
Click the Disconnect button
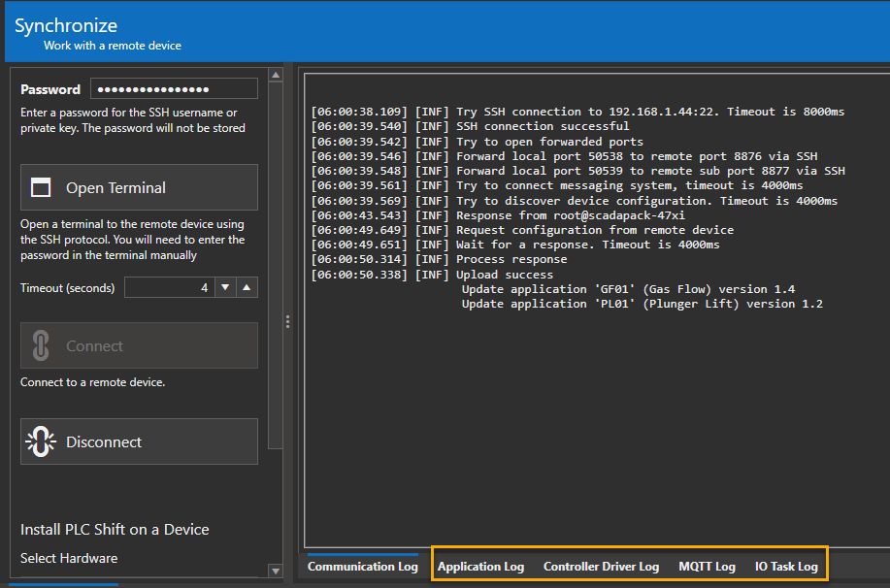(139, 441)
